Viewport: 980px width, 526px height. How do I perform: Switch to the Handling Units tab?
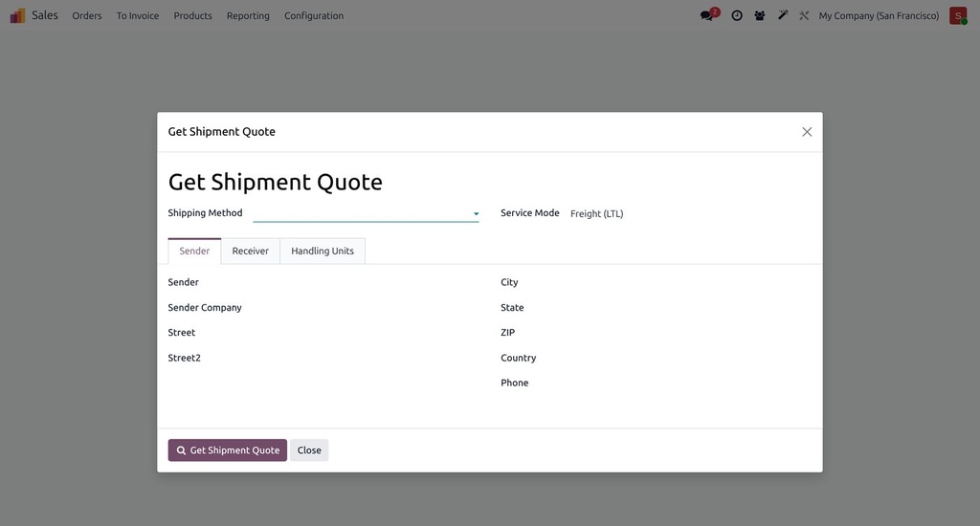click(x=323, y=252)
